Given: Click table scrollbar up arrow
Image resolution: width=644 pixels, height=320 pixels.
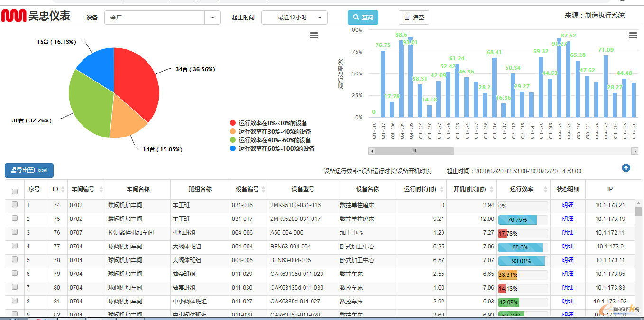Looking at the screenshot, I should [x=638, y=203].
